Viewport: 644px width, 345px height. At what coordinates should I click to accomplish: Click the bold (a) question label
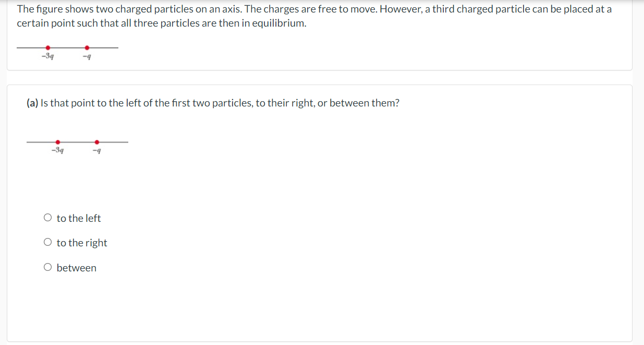pos(31,103)
